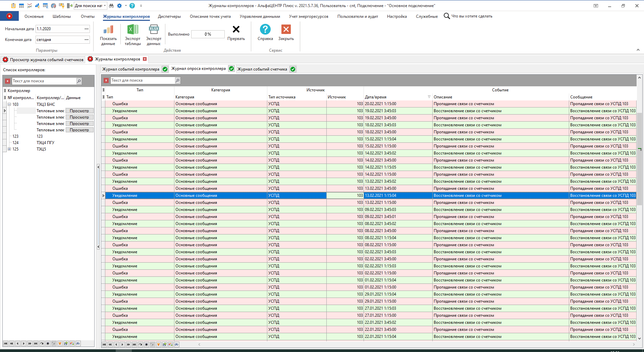The width and height of the screenshot is (644, 352).
Task: Collapse controller 103 tree node
Action: point(9,104)
